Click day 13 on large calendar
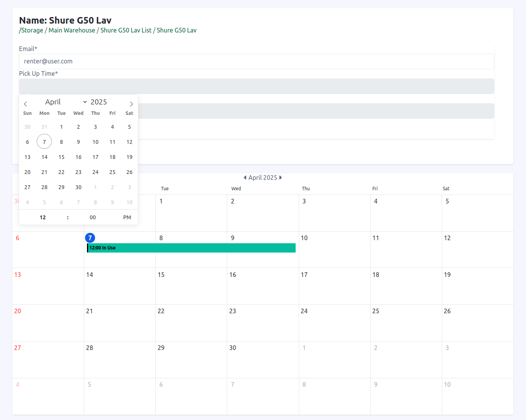This screenshot has height=420, width=526. click(17, 275)
